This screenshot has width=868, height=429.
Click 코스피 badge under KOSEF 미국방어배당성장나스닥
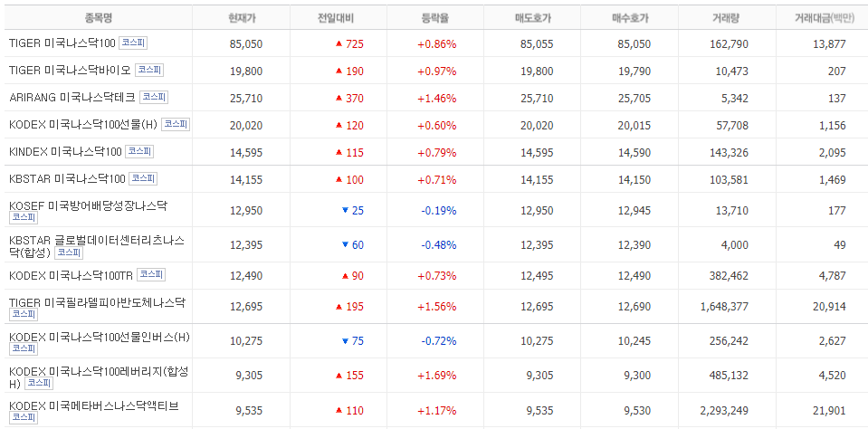click(x=24, y=217)
